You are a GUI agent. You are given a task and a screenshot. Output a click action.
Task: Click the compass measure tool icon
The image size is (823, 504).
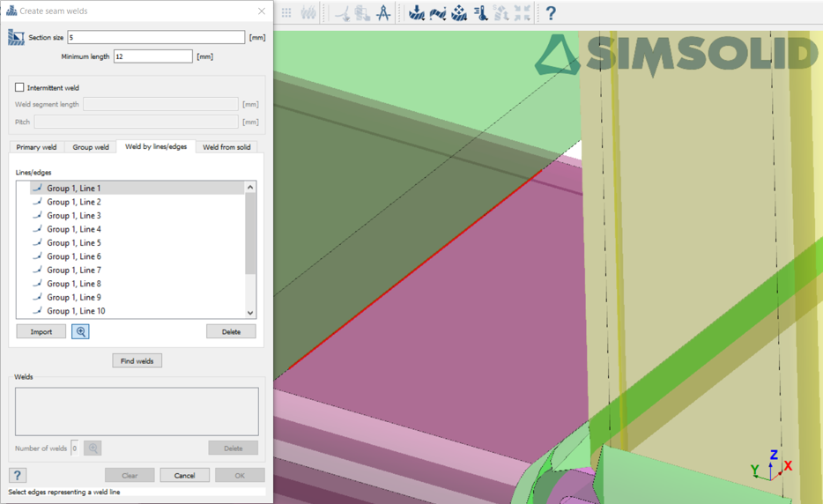point(383,13)
